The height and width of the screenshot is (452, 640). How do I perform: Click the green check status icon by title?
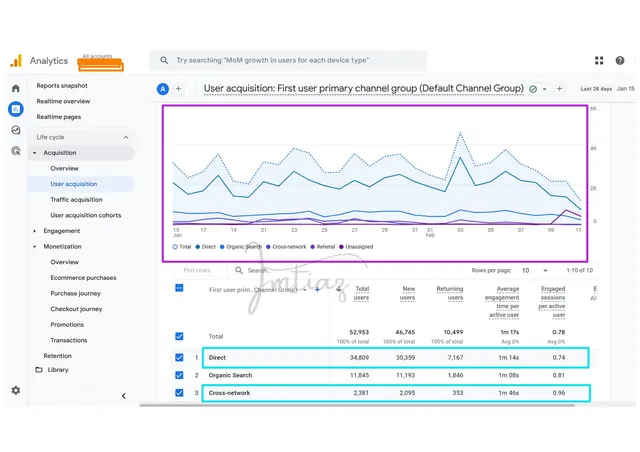point(533,89)
